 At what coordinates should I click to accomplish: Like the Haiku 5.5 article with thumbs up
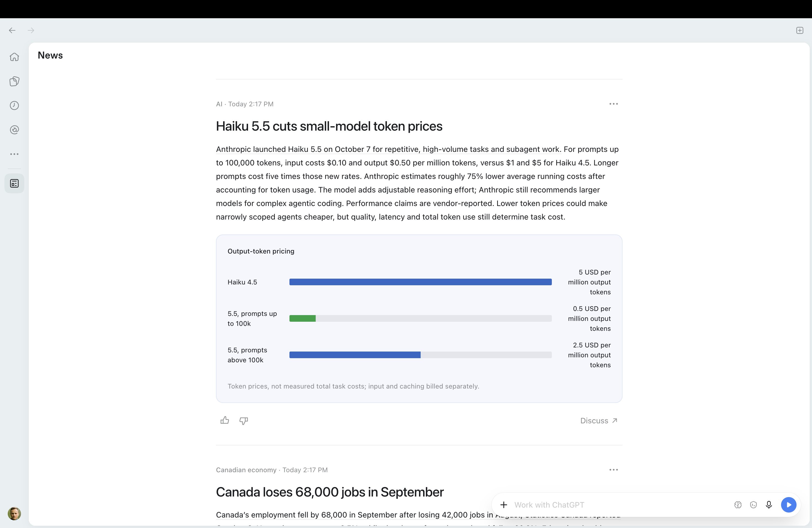point(225,421)
